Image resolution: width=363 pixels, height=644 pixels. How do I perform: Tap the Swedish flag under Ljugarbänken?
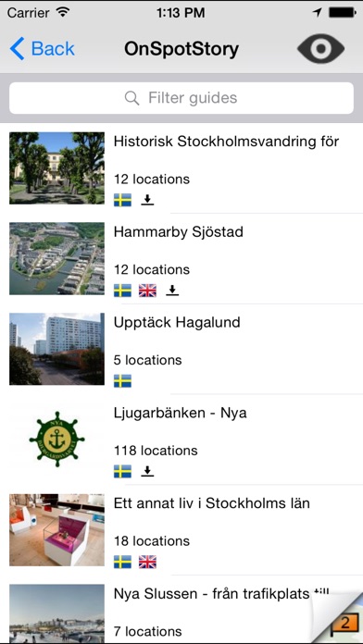[122, 471]
